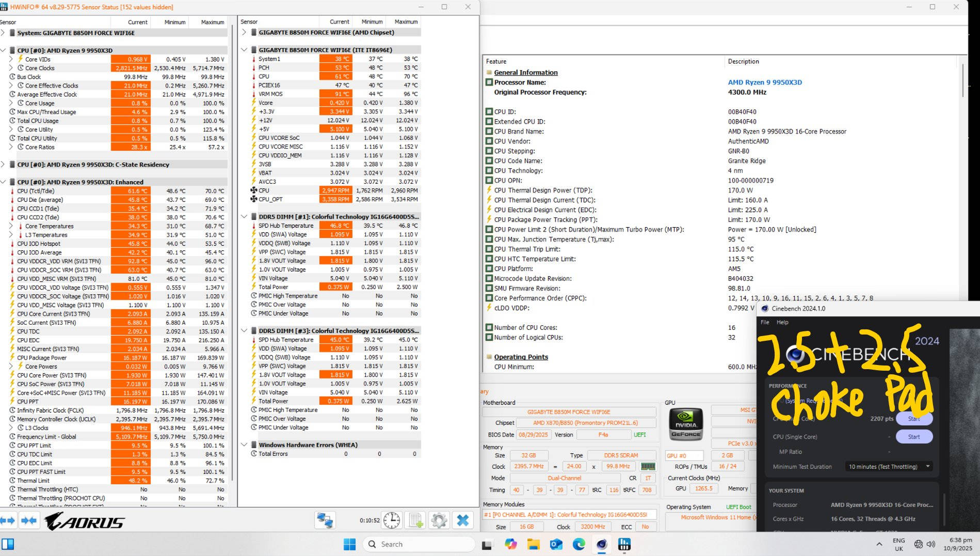Image resolution: width=980 pixels, height=556 pixels.
Task: Open Widgets icon on taskbar
Action: click(8, 544)
